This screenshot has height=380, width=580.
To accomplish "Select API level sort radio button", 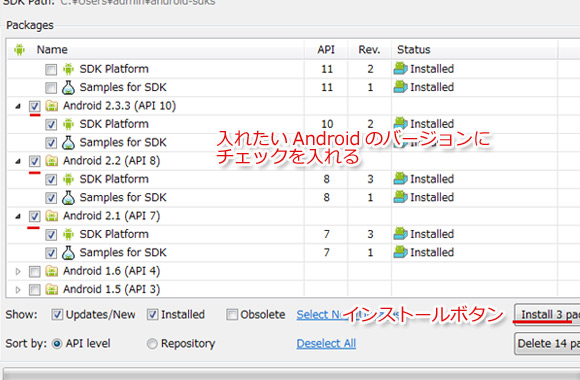I will coord(57,344).
